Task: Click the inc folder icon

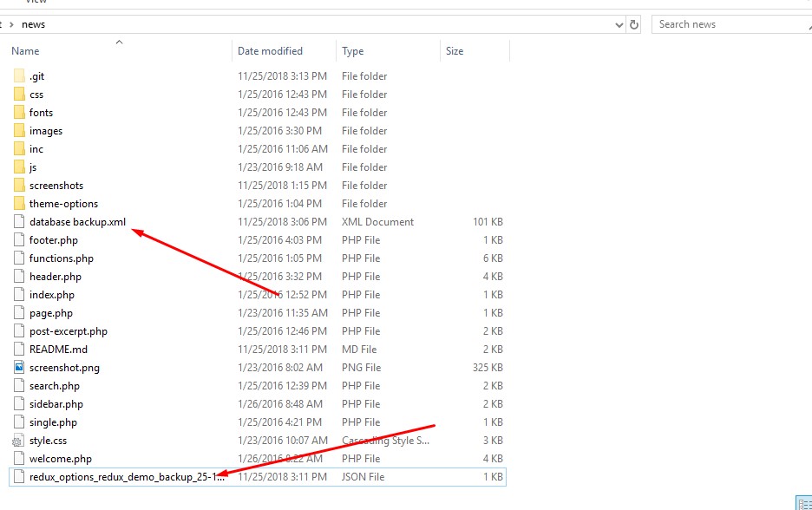Action: point(19,148)
